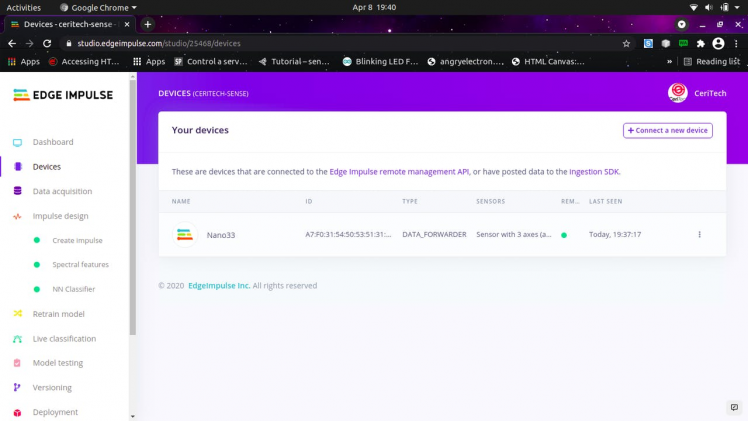Open HTML Canvas bookmark
The width and height of the screenshot is (748, 421).
[x=548, y=62]
